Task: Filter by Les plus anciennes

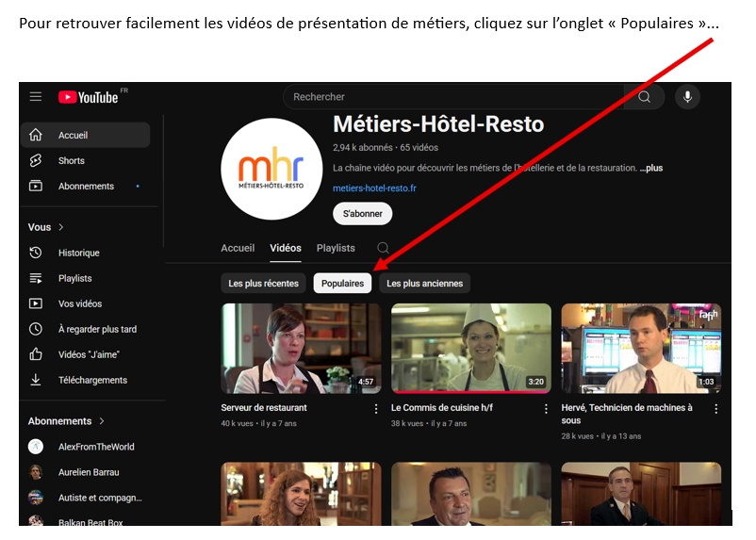Action: [x=424, y=284]
